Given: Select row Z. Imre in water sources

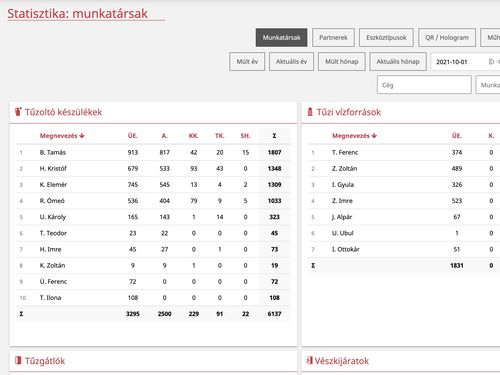Looking at the screenshot, I should pyautogui.click(x=404, y=201).
